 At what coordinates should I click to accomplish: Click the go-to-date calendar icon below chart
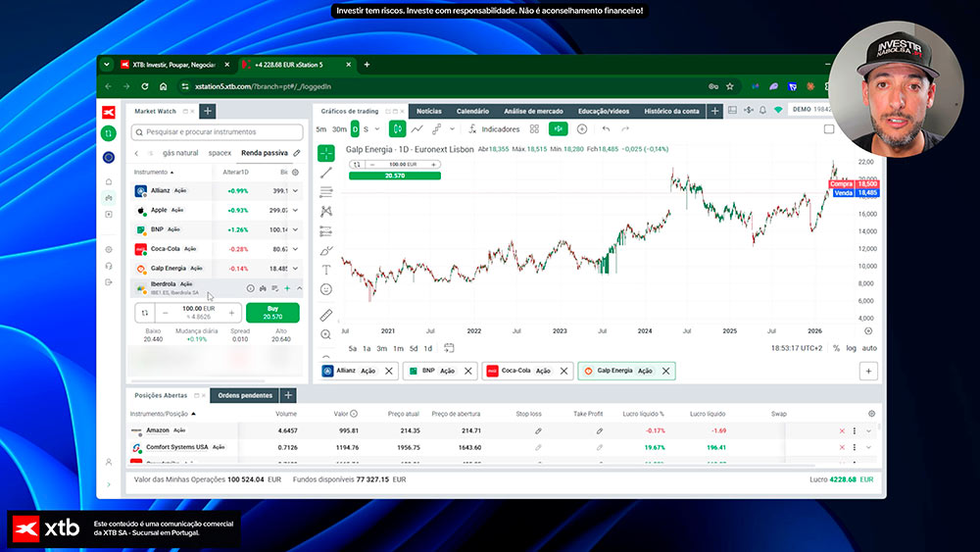[x=449, y=348]
